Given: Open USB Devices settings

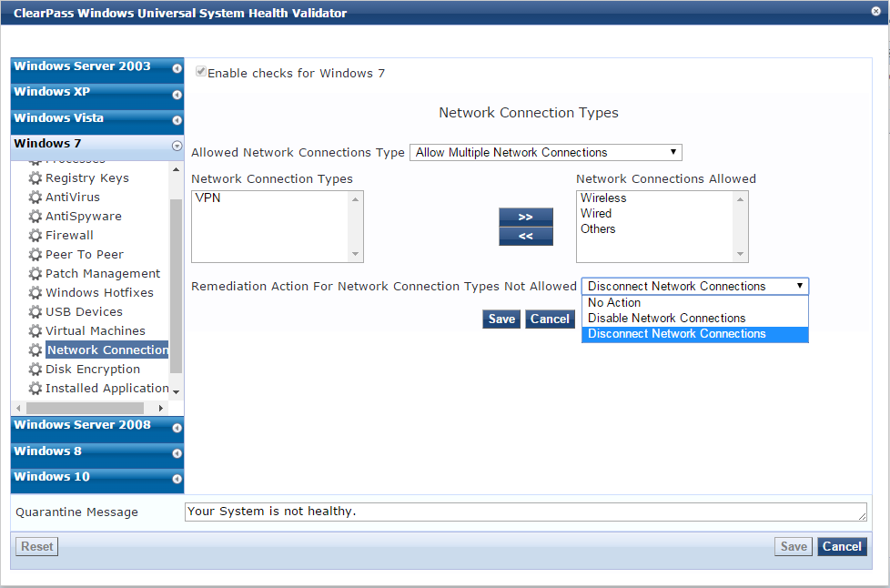Looking at the screenshot, I should [84, 311].
